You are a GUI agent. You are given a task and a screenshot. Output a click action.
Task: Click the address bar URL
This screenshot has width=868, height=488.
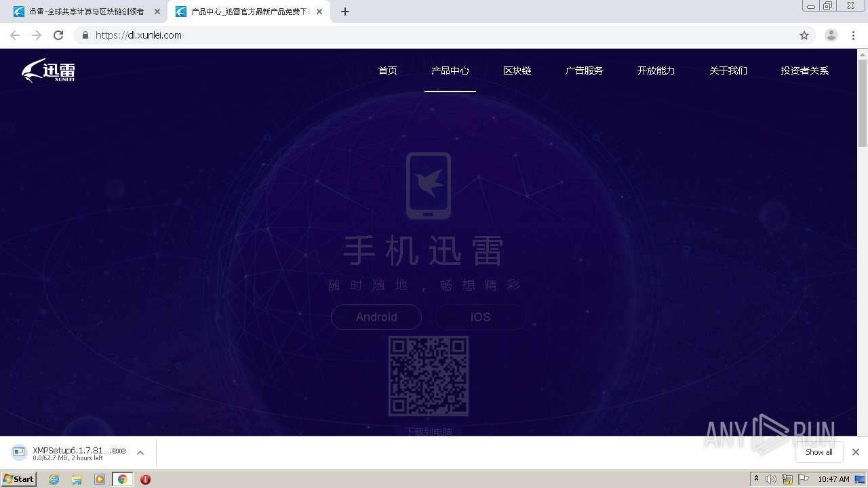point(138,35)
